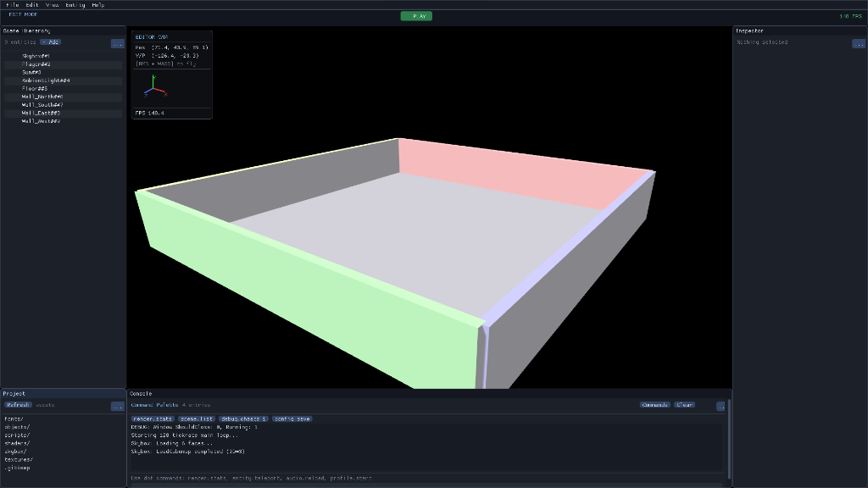Select the Wall_South entity
This screenshot has height=488, width=868.
(x=63, y=104)
